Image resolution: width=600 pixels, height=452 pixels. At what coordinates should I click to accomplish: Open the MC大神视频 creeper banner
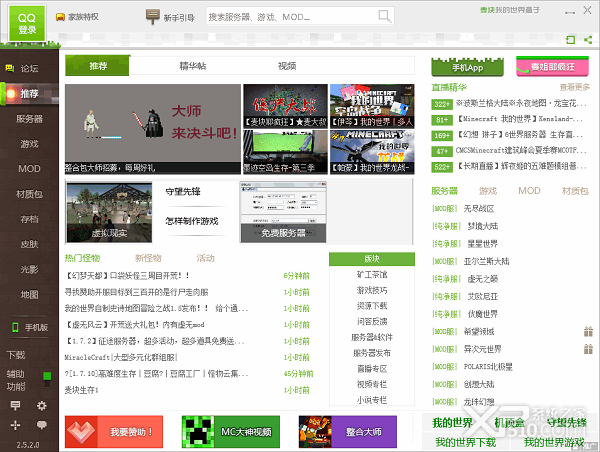231,432
